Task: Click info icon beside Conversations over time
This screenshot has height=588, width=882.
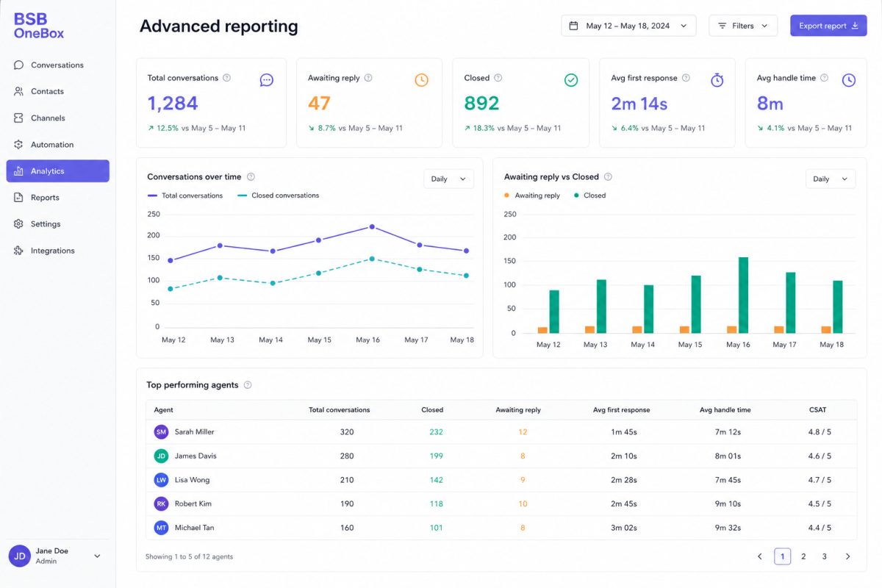Action: tap(251, 176)
